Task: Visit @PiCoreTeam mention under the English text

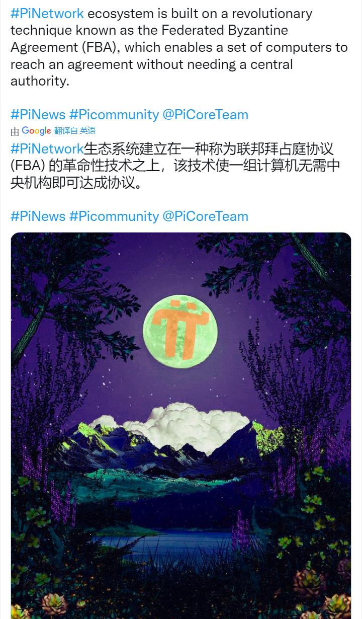Action: click(x=206, y=115)
